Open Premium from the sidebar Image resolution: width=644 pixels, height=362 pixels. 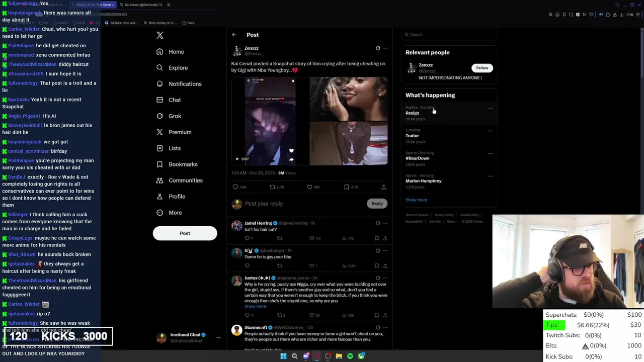(x=174, y=132)
